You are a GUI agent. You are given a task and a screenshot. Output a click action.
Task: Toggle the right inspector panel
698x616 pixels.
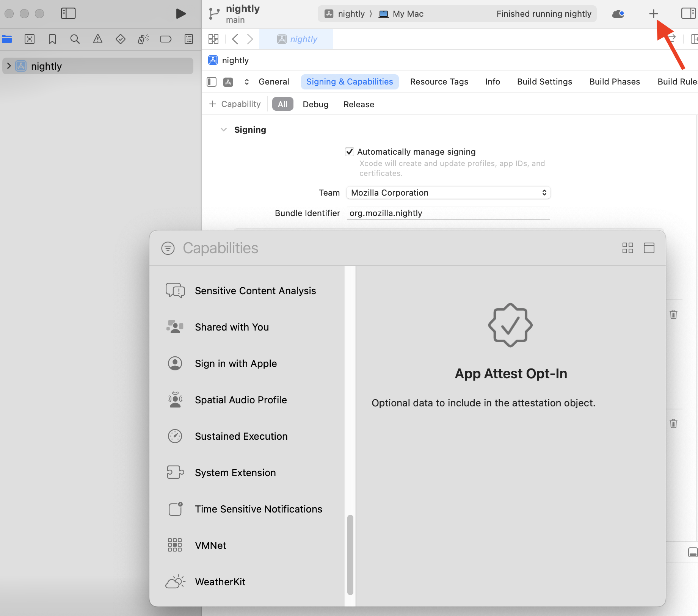[688, 14]
